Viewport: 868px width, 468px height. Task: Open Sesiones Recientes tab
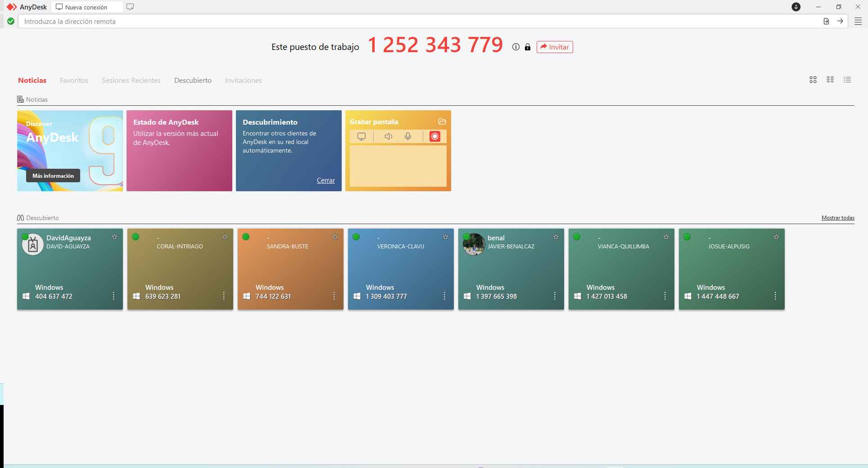click(131, 80)
